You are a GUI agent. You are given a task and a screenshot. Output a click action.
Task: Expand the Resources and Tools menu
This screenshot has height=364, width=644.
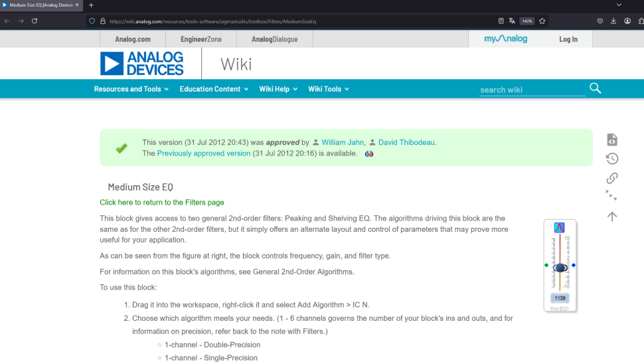[131, 89]
